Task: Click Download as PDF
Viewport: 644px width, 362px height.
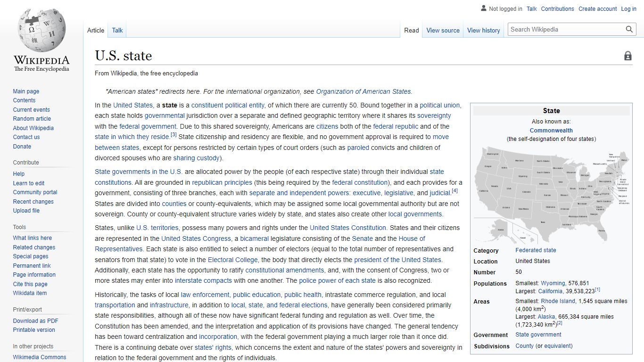Action: [36, 321]
